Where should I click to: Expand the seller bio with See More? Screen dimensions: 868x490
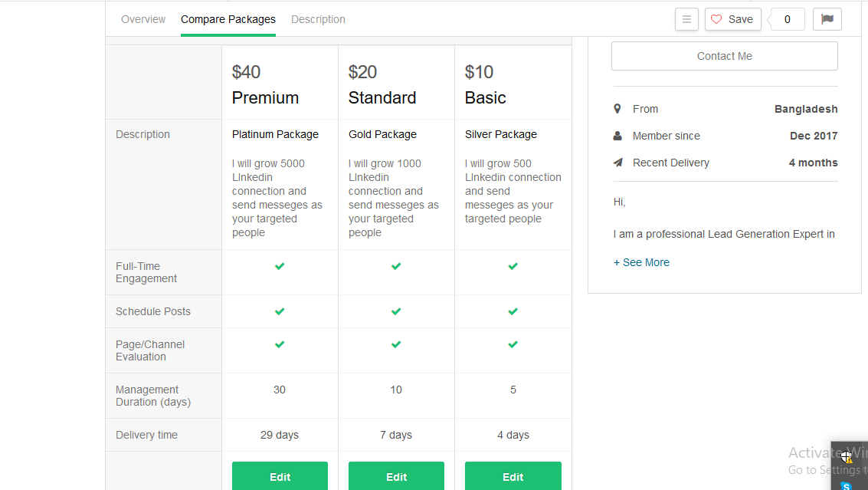pyautogui.click(x=641, y=262)
